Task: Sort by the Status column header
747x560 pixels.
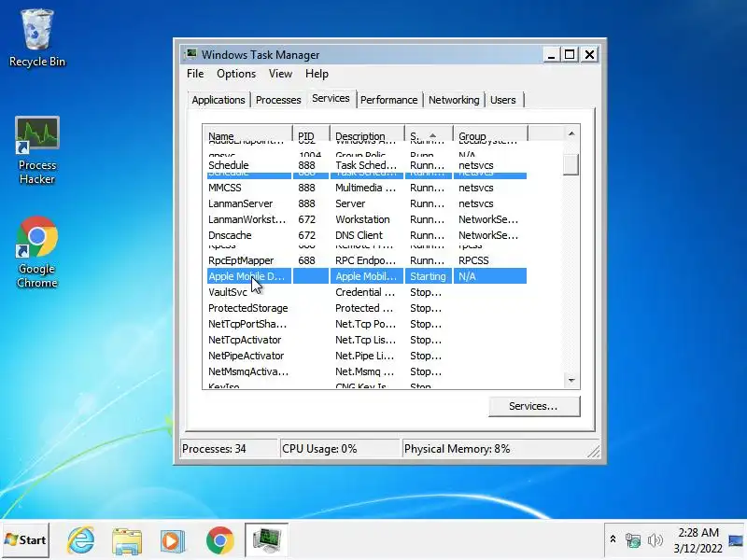Action: pyautogui.click(x=429, y=133)
